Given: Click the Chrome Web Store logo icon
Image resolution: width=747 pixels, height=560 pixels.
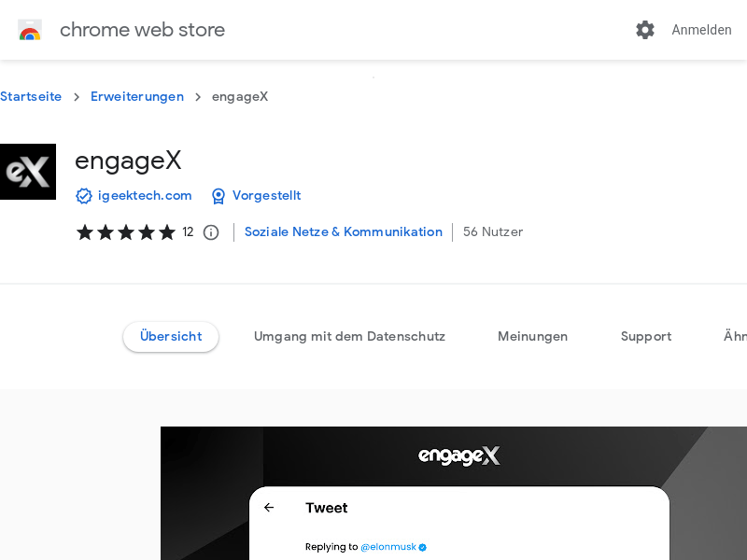Looking at the screenshot, I should [x=30, y=30].
